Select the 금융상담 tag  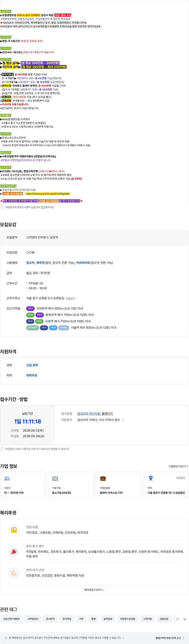164,619
